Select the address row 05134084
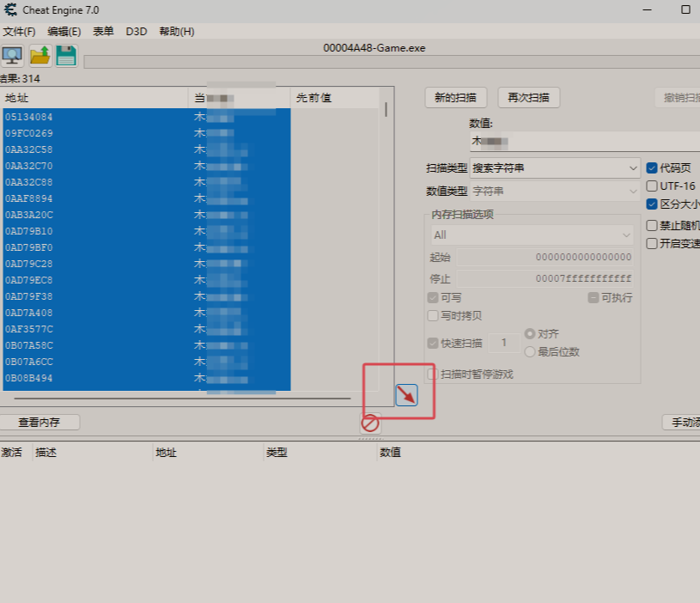 click(x=147, y=117)
